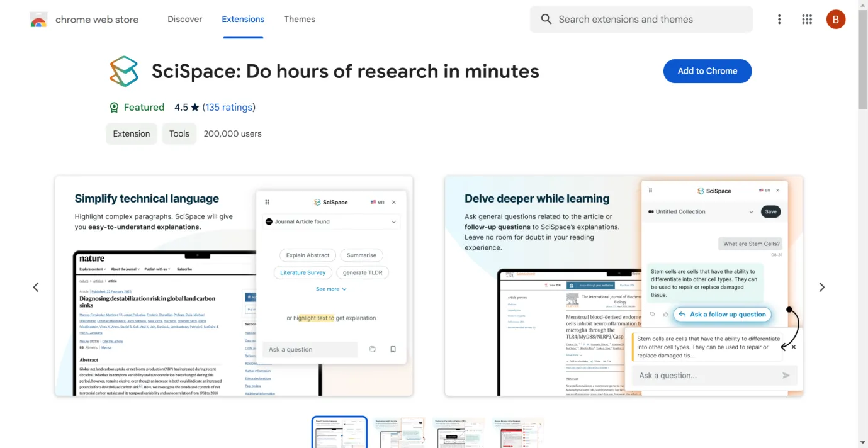Select the second carousel thumbnail
The height and width of the screenshot is (448, 868).
pyautogui.click(x=399, y=432)
